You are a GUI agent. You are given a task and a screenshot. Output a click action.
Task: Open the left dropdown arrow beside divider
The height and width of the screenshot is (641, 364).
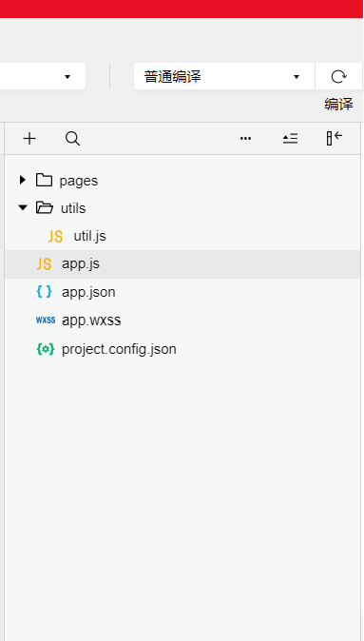tap(67, 76)
